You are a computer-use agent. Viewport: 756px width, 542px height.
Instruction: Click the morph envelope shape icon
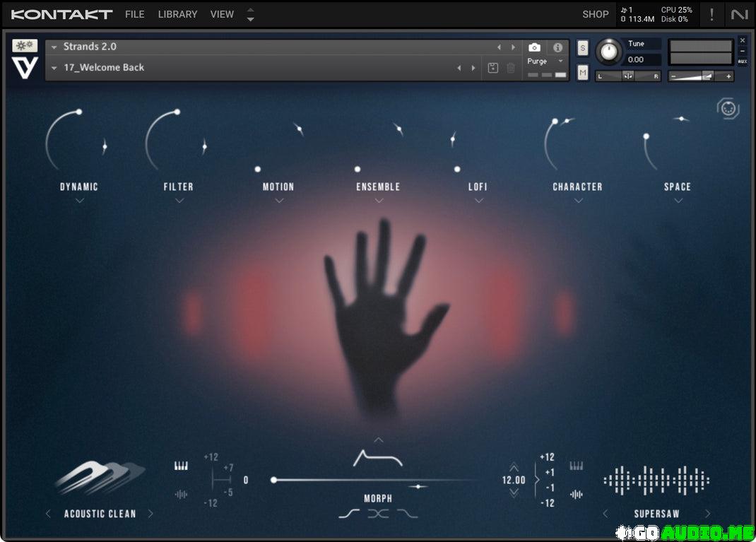point(378,458)
